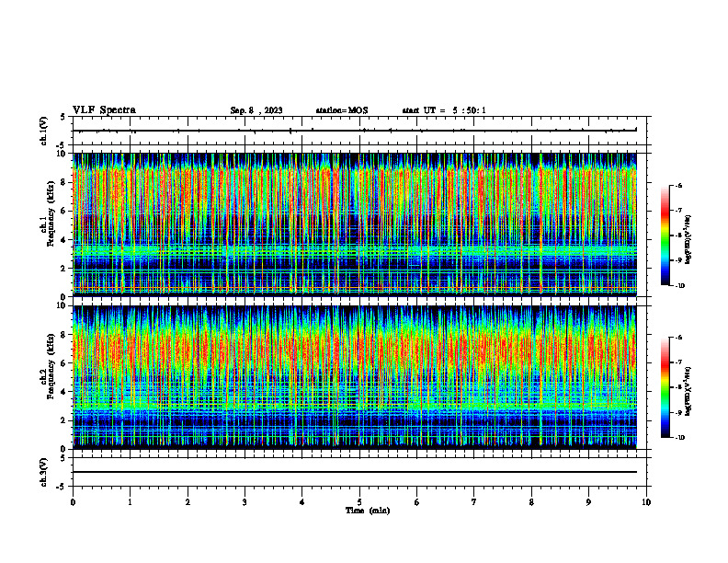The width and height of the screenshot is (728, 563).
Task: Click the color scale bar beside the ch.1 spectrogram
Action: coord(665,236)
